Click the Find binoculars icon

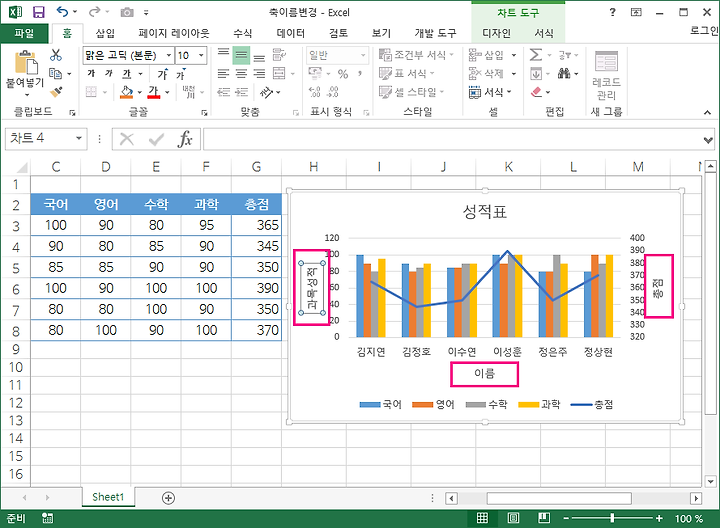(564, 73)
